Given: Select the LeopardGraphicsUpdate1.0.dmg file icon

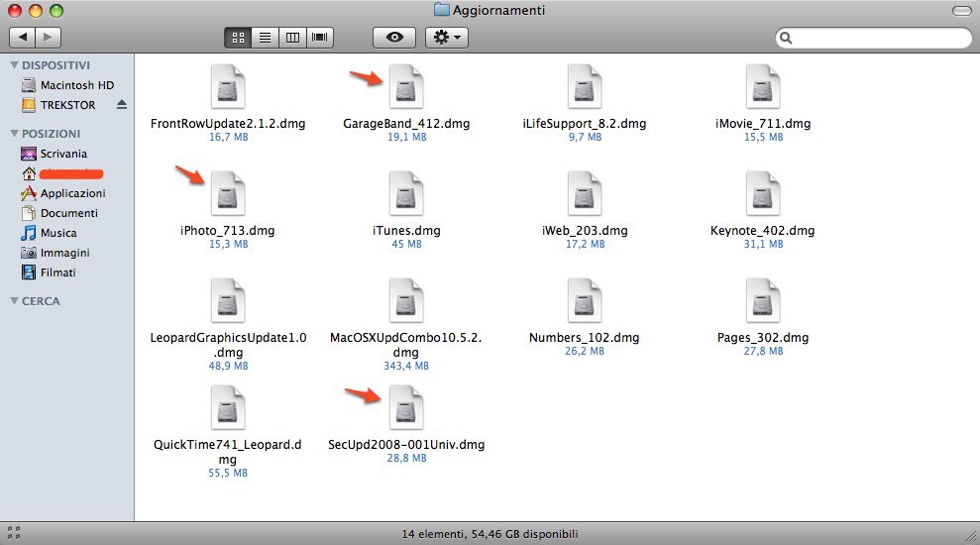Looking at the screenshot, I should point(228,300).
